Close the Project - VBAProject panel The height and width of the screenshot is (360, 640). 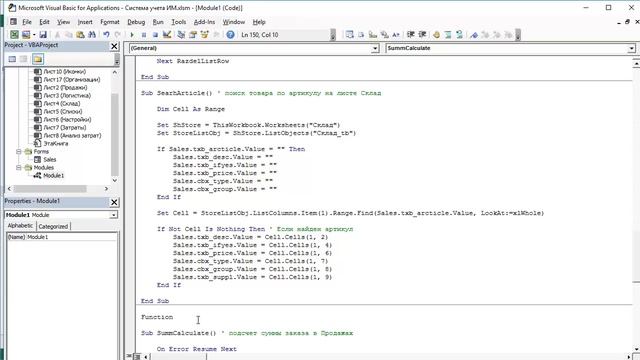[x=114, y=47]
